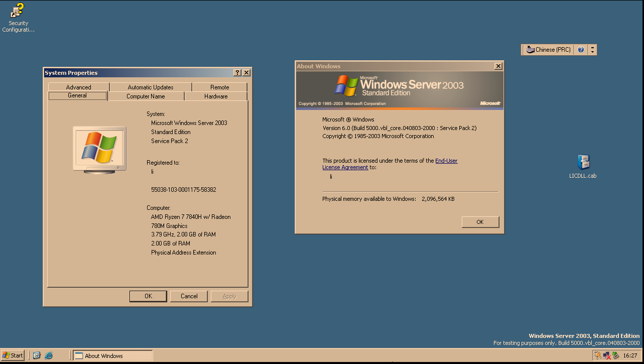Click 'Physical Address Extension' text

184,253
